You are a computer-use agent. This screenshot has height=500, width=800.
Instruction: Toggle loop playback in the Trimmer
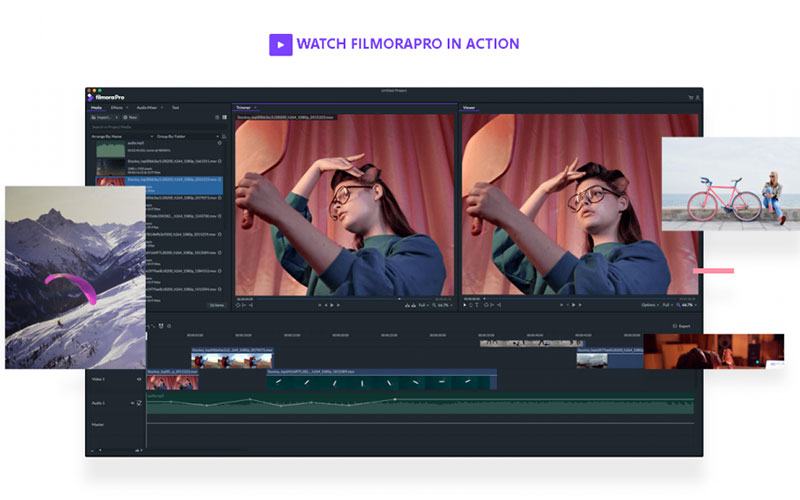[x=238, y=305]
